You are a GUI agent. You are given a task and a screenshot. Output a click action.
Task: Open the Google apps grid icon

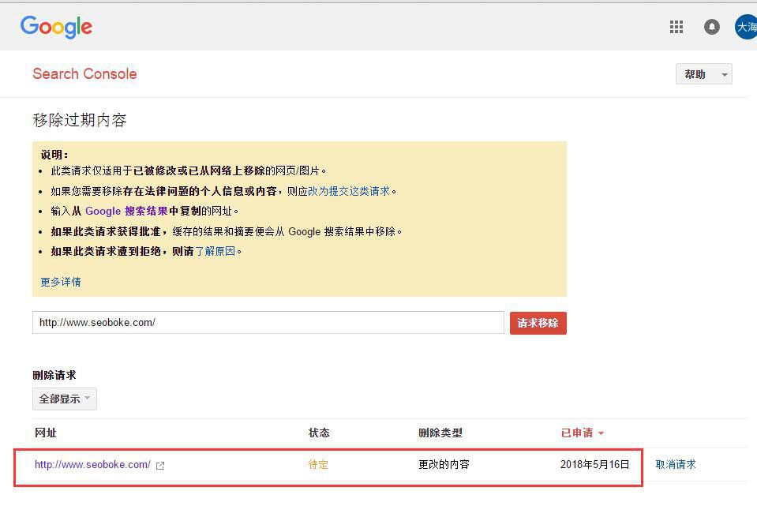[x=676, y=27]
